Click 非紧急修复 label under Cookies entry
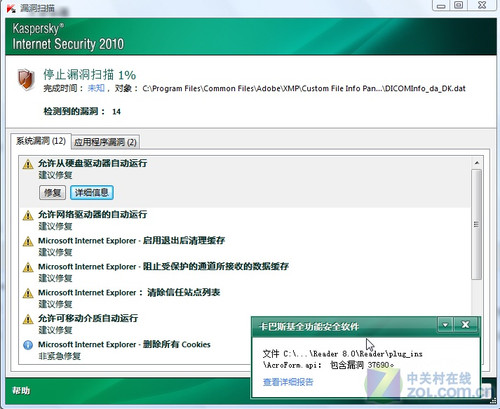This screenshot has width=500, height=409. click(x=60, y=356)
